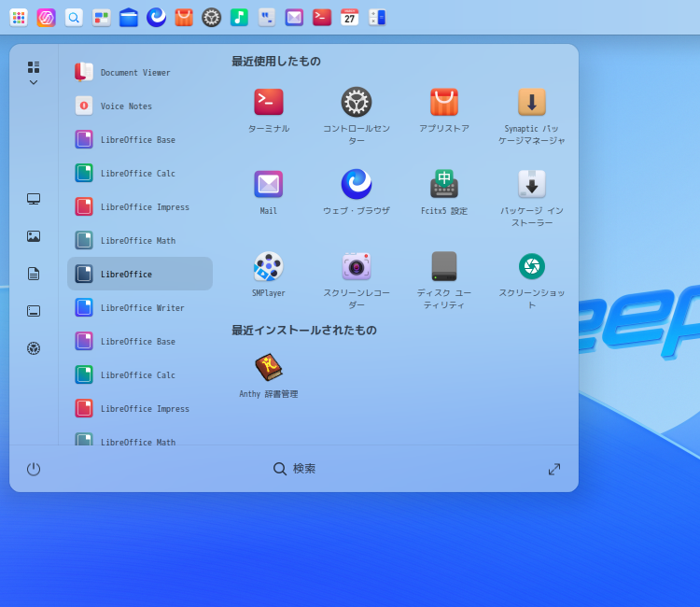Open Documents folder from launcher sidebar
The image size is (700, 607).
[x=34, y=274]
